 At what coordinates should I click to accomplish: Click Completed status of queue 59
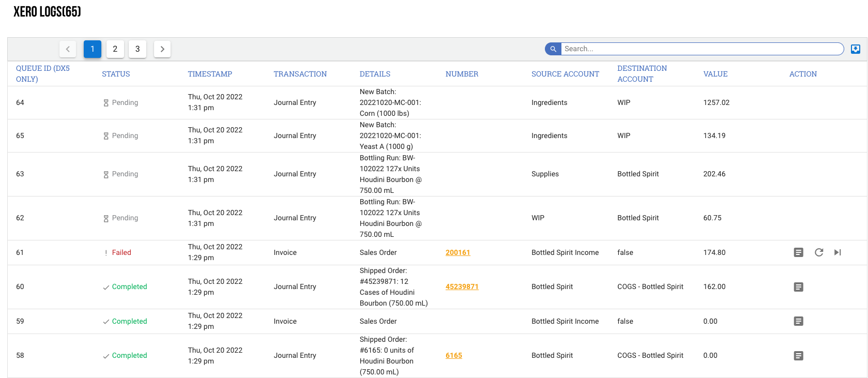click(x=125, y=321)
